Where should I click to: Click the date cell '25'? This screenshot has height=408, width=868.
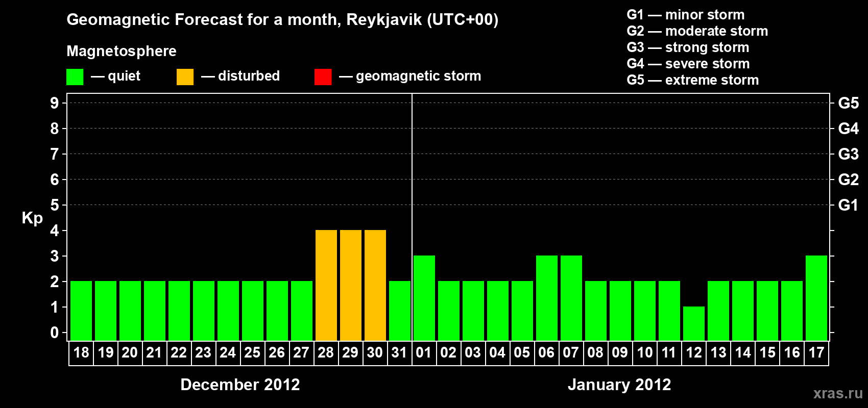point(252,353)
